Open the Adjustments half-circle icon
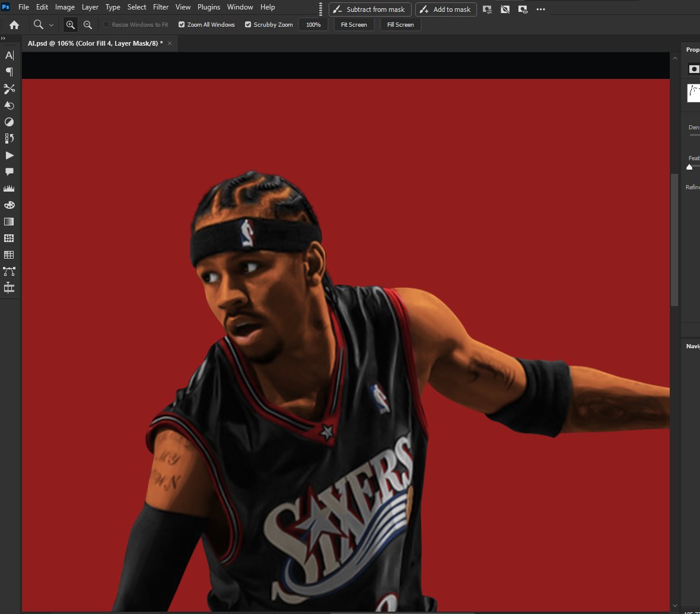This screenshot has width=700, height=614. click(9, 122)
